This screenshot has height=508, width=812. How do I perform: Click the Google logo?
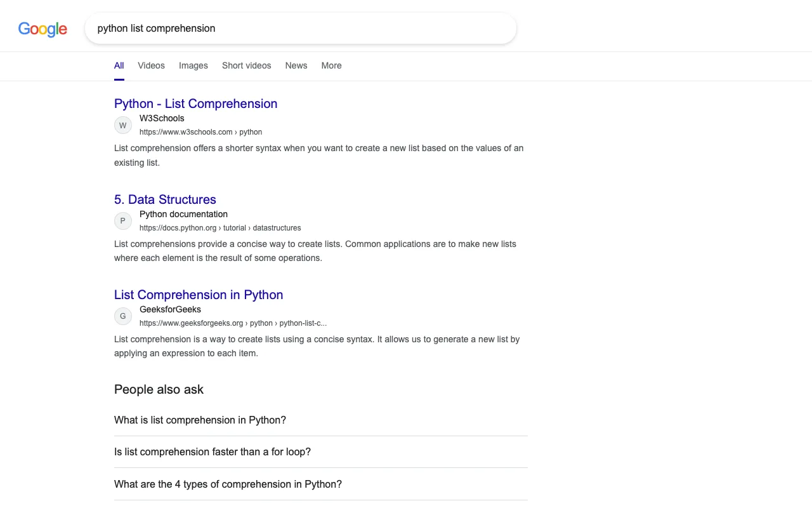tap(43, 29)
